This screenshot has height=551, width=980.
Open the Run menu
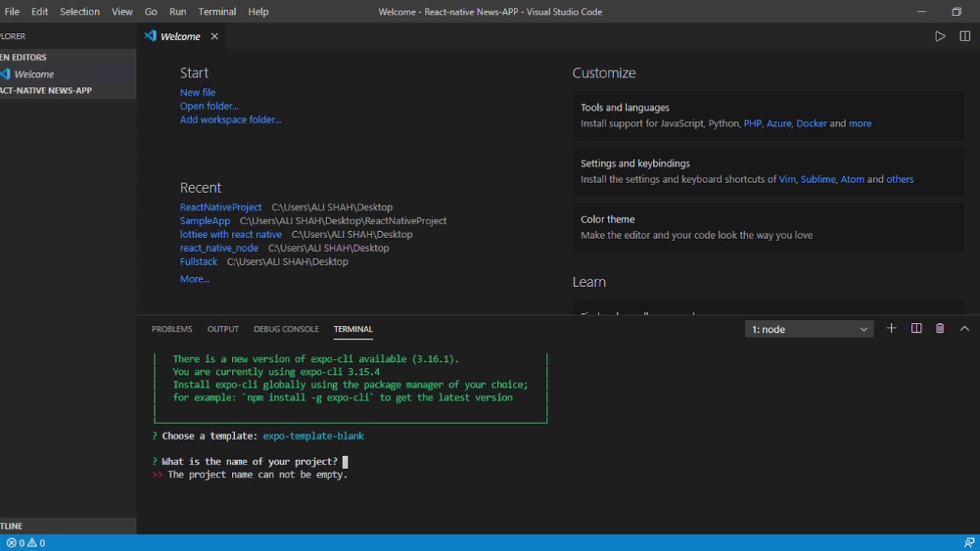click(x=178, y=11)
